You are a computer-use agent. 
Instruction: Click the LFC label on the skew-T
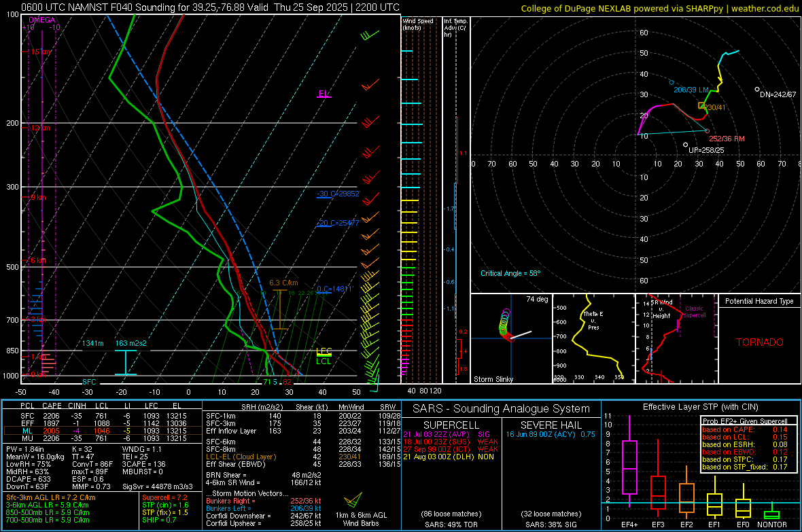point(324,351)
